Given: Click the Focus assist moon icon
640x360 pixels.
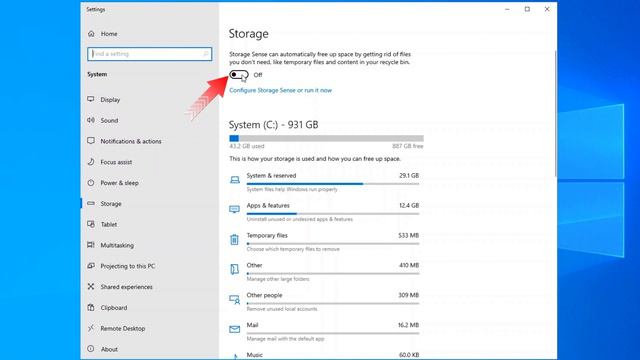Looking at the screenshot, I should click(x=91, y=162).
